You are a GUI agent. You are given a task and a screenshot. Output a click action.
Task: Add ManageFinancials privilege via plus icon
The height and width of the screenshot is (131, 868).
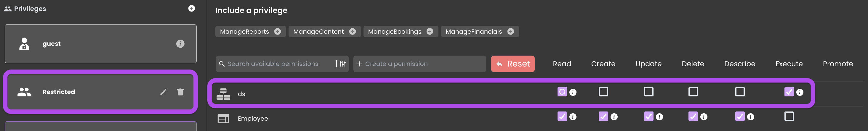pos(511,31)
